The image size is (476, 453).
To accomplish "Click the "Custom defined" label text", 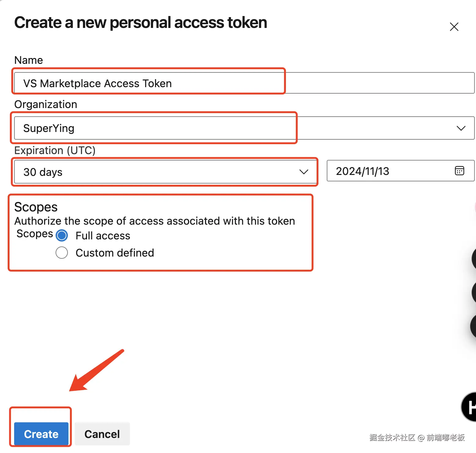I will (115, 253).
